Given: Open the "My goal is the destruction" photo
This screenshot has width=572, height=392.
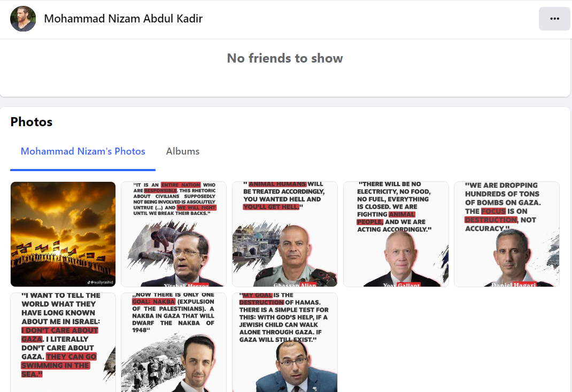Looking at the screenshot, I should pos(284,342).
